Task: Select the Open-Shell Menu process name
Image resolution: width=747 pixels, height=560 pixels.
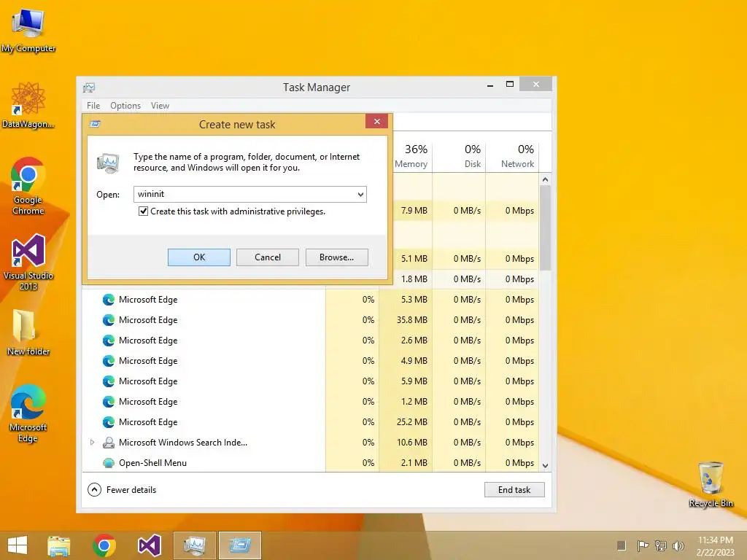Action: pos(153,463)
